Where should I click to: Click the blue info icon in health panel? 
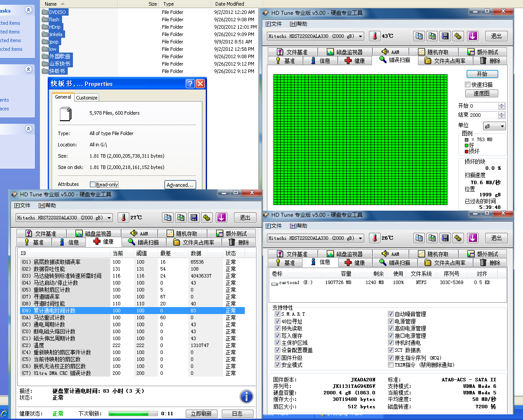click(x=246, y=396)
